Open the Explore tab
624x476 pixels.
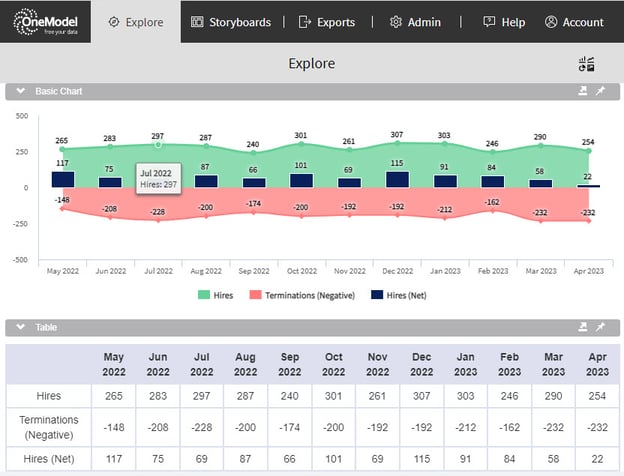[x=136, y=22]
